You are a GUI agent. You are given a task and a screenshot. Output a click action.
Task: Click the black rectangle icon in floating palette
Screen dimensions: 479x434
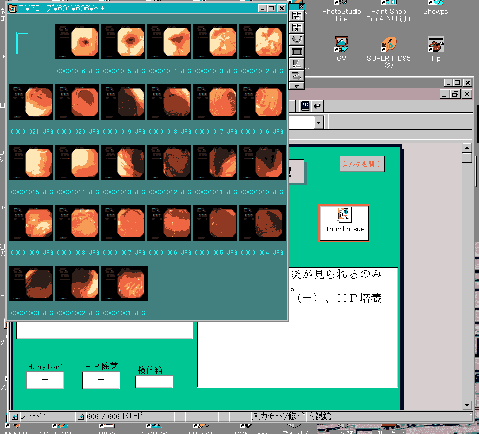coord(296,51)
